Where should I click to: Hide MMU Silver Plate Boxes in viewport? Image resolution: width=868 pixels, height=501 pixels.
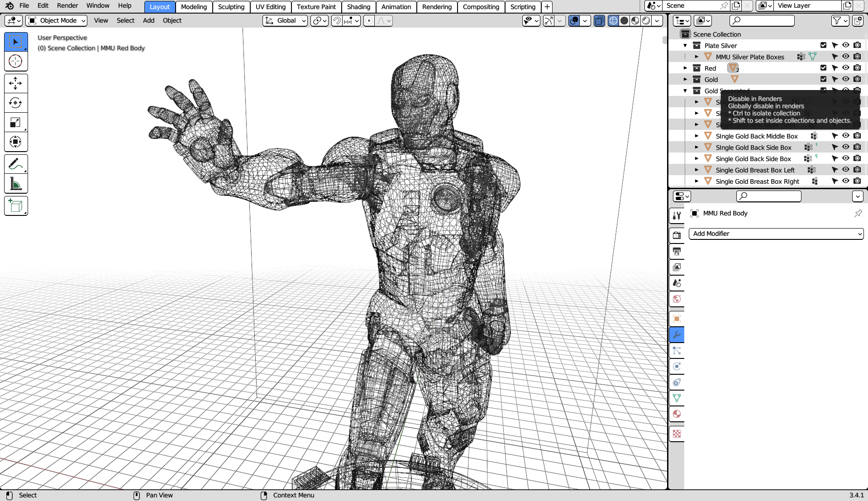(x=845, y=57)
